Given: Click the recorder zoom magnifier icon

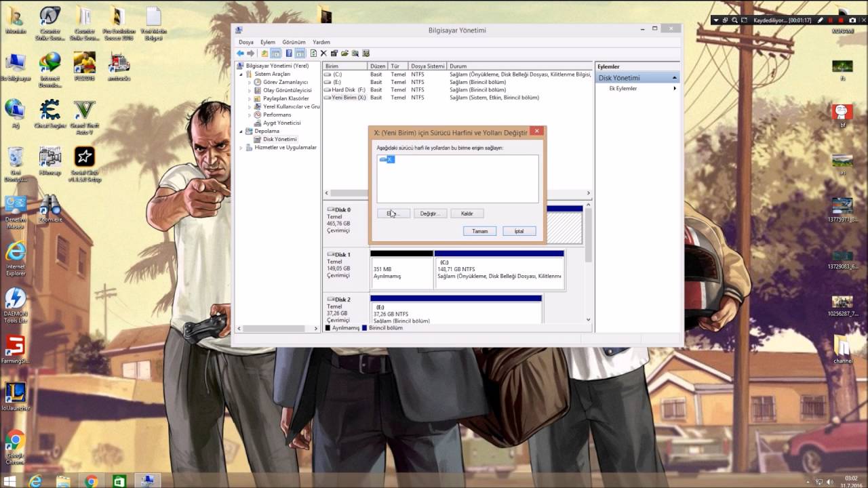Looking at the screenshot, I should coord(734,20).
